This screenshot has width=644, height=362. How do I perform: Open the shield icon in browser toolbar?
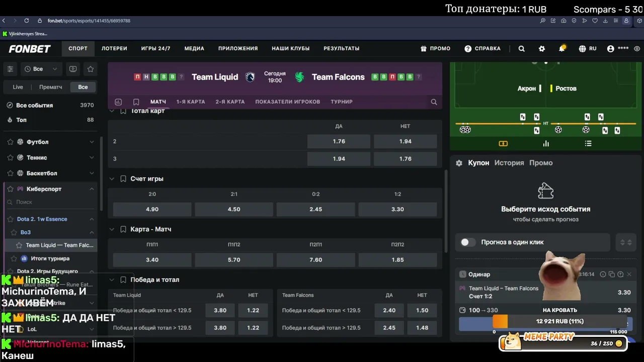point(574,21)
